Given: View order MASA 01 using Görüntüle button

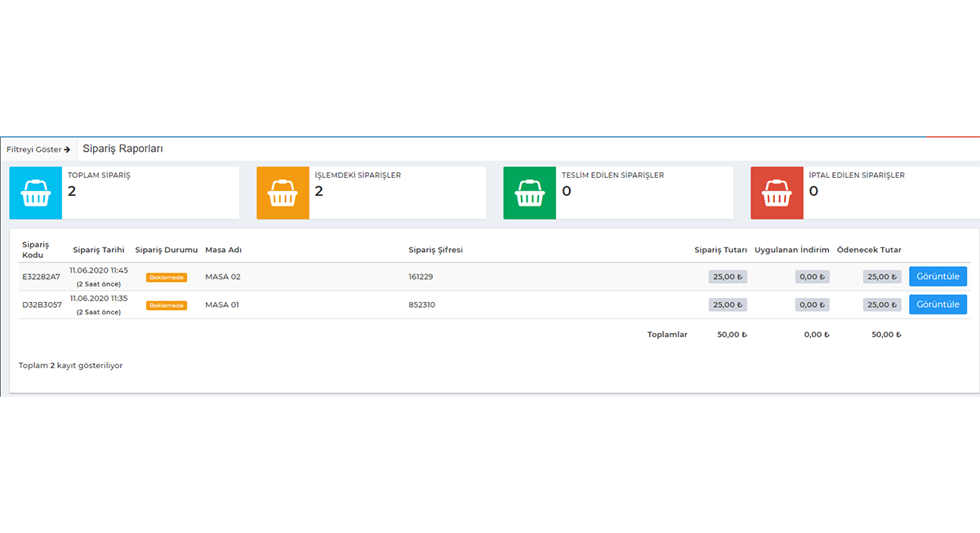Looking at the screenshot, I should (938, 304).
